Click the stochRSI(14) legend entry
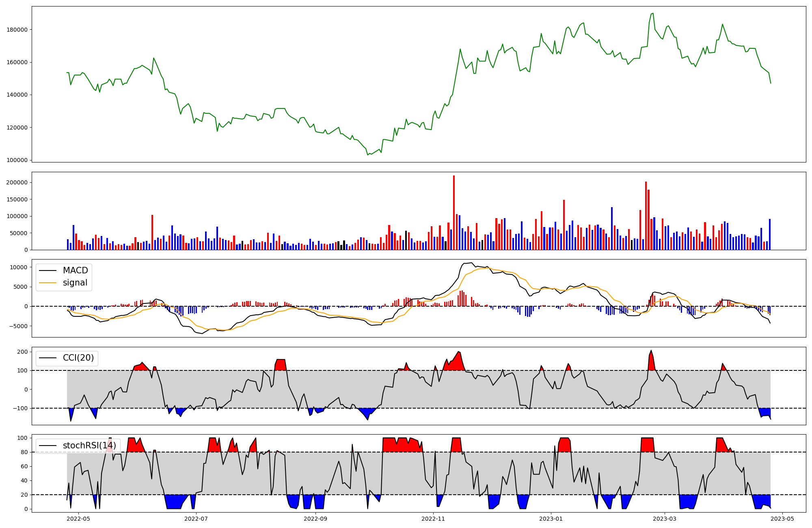 pos(78,446)
